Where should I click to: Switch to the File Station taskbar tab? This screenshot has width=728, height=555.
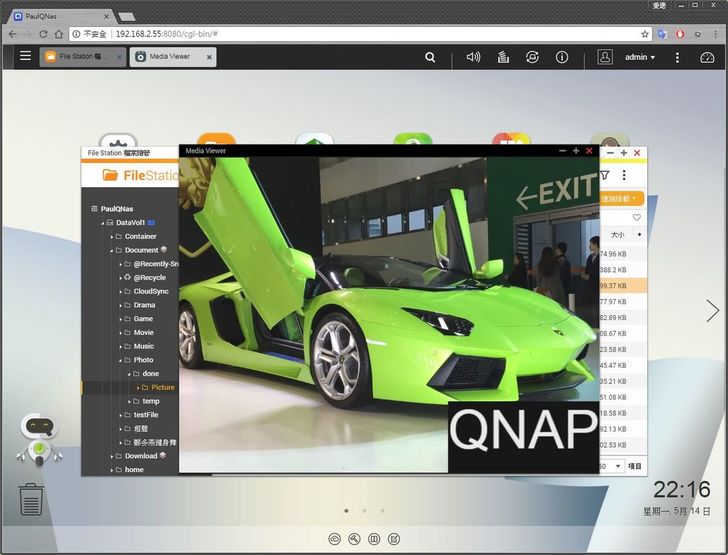point(83,57)
